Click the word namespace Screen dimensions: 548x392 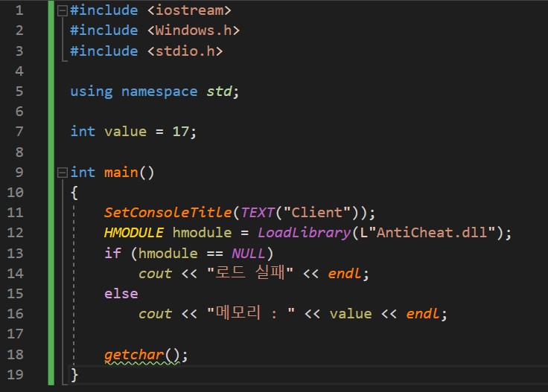tap(159, 91)
